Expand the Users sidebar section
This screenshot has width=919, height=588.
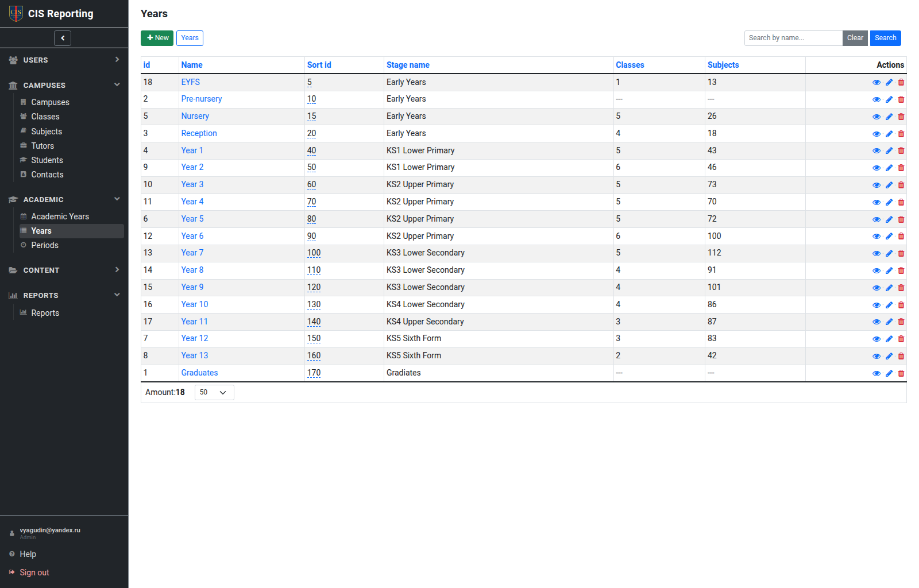pyautogui.click(x=64, y=60)
